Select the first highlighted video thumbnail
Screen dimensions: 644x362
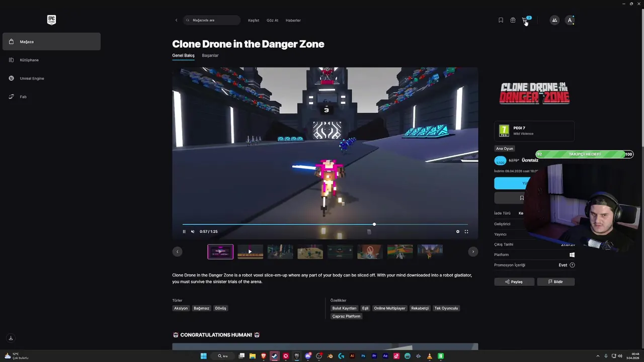coord(220,251)
